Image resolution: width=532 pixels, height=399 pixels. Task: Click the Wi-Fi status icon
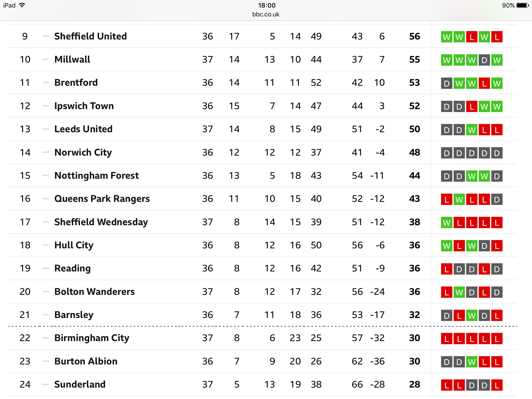22,5
